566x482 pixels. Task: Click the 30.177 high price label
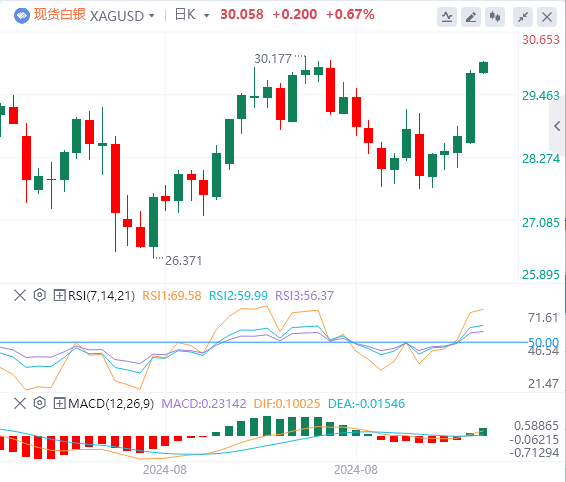pos(273,58)
